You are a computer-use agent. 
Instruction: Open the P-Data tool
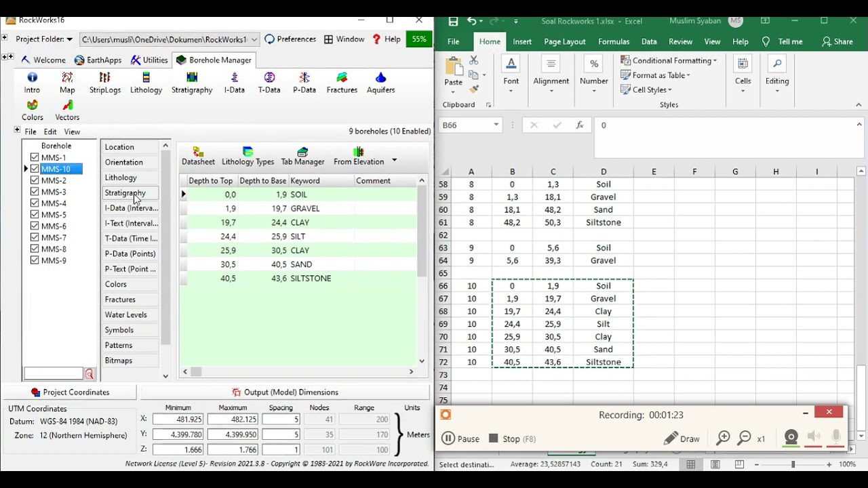click(304, 83)
